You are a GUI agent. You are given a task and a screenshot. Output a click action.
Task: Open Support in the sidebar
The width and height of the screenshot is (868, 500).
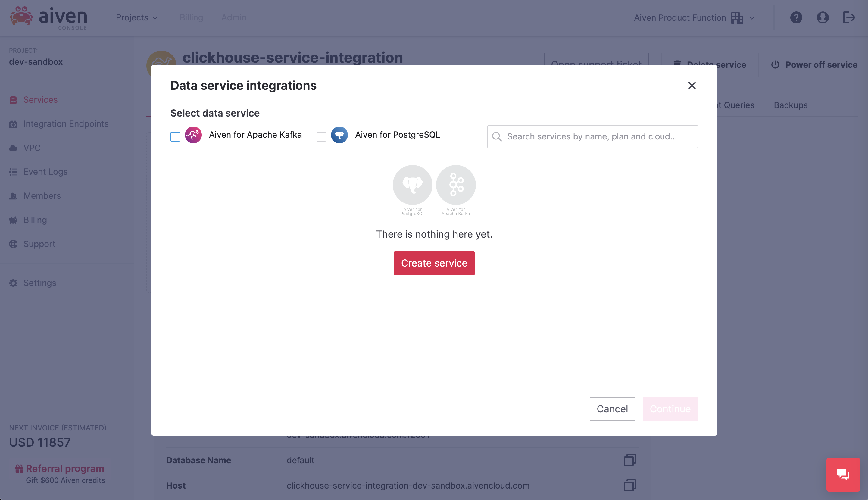(39, 244)
